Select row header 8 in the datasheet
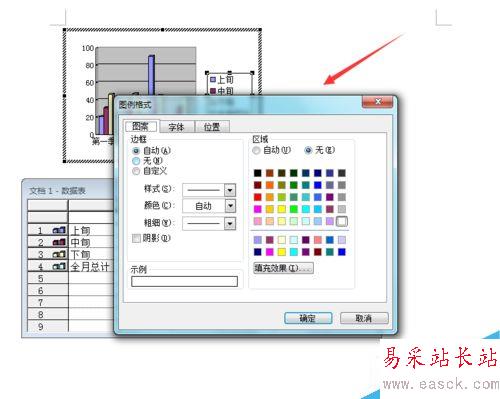500x399 pixels. click(48, 314)
